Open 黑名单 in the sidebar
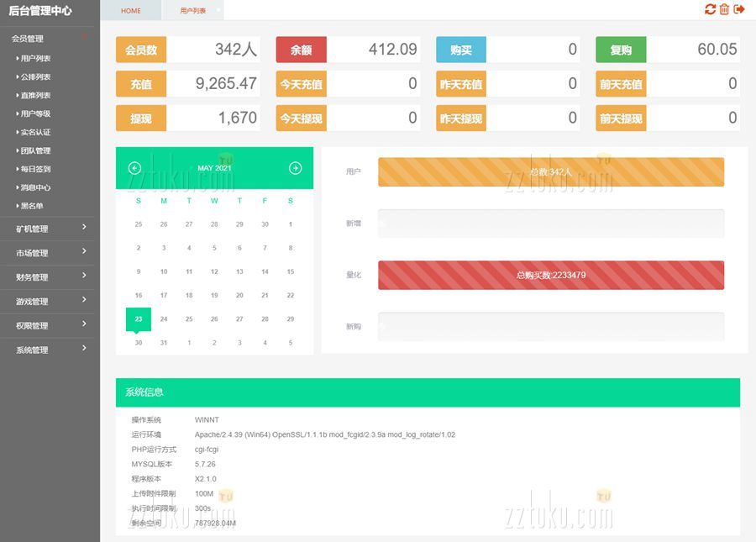756x542 pixels. (x=32, y=206)
